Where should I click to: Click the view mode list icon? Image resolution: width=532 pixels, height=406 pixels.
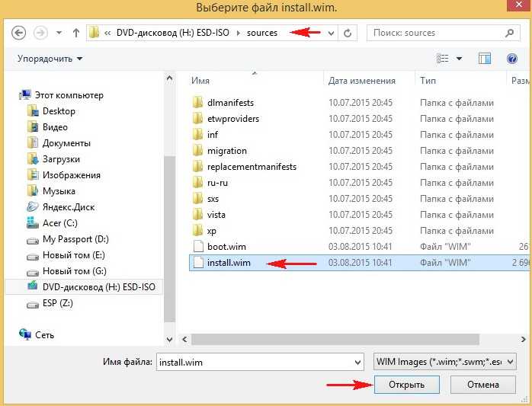(442, 59)
